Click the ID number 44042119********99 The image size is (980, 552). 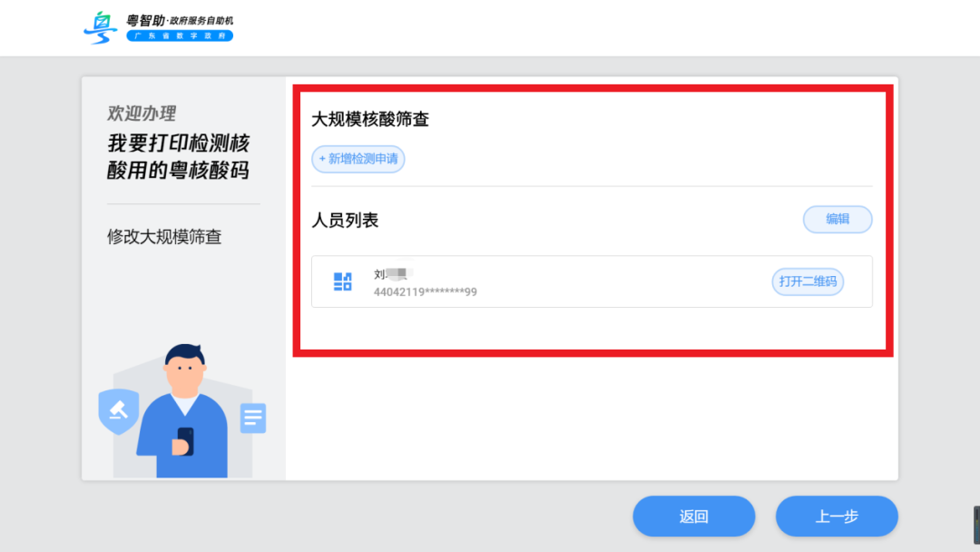click(x=425, y=292)
